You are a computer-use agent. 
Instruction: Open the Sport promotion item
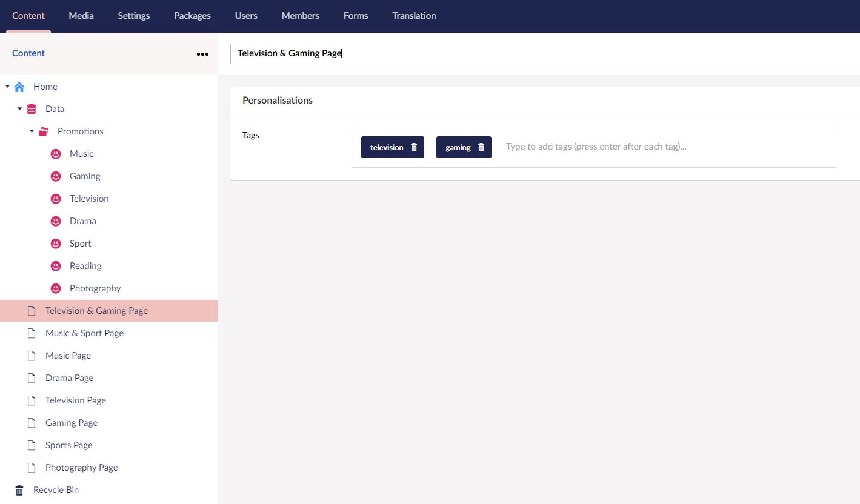coord(81,244)
